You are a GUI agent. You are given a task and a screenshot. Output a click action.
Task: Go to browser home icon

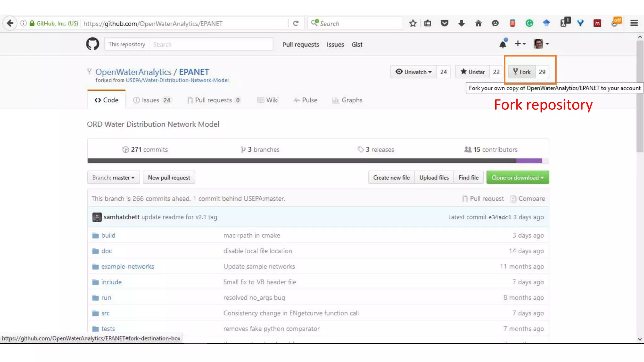(478, 23)
